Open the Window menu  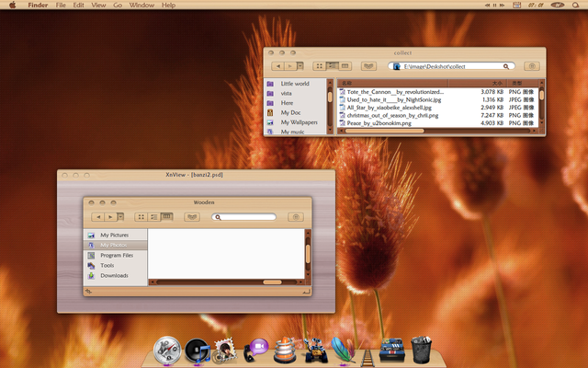click(x=141, y=6)
